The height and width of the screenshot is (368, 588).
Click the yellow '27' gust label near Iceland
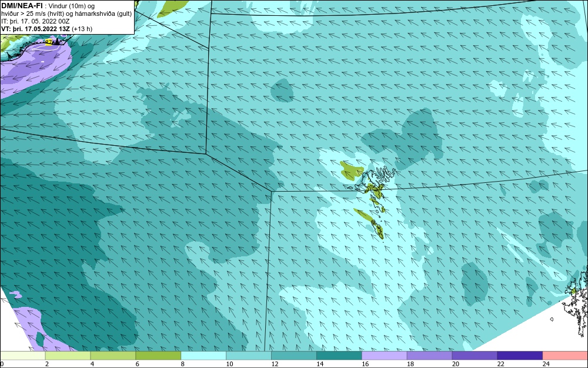(48, 42)
